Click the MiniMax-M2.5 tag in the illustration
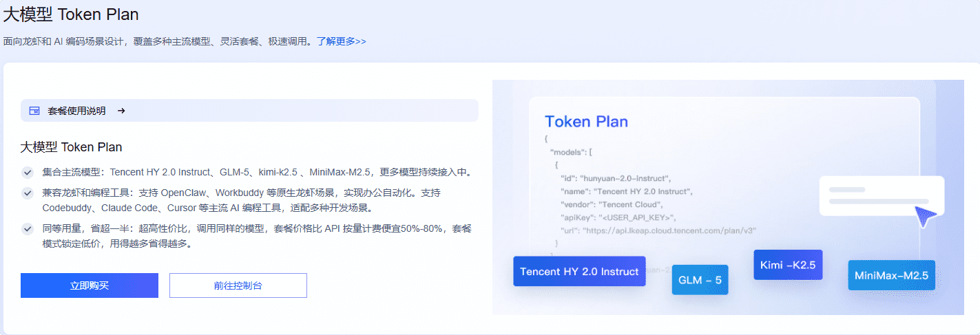The image size is (980, 335). pos(891,275)
